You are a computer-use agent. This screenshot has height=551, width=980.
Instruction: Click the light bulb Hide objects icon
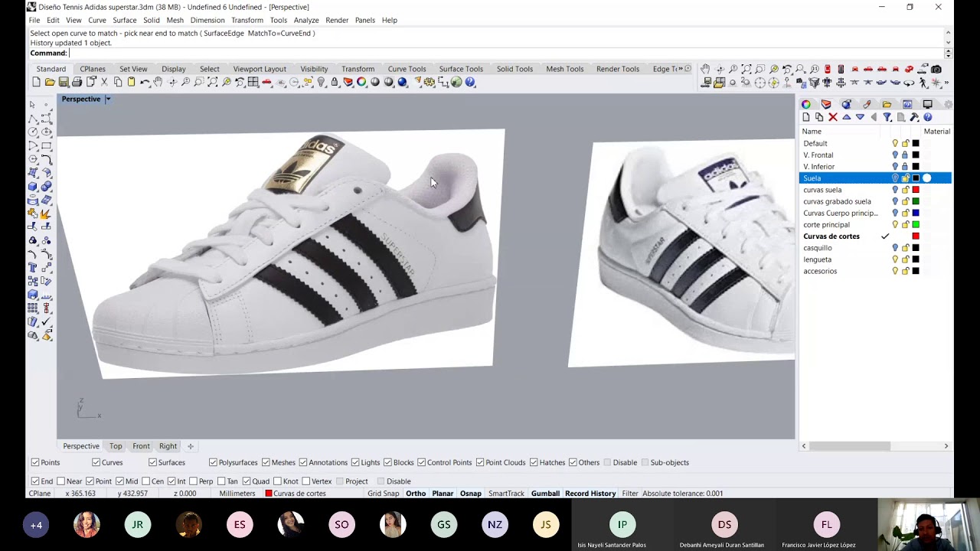(321, 82)
